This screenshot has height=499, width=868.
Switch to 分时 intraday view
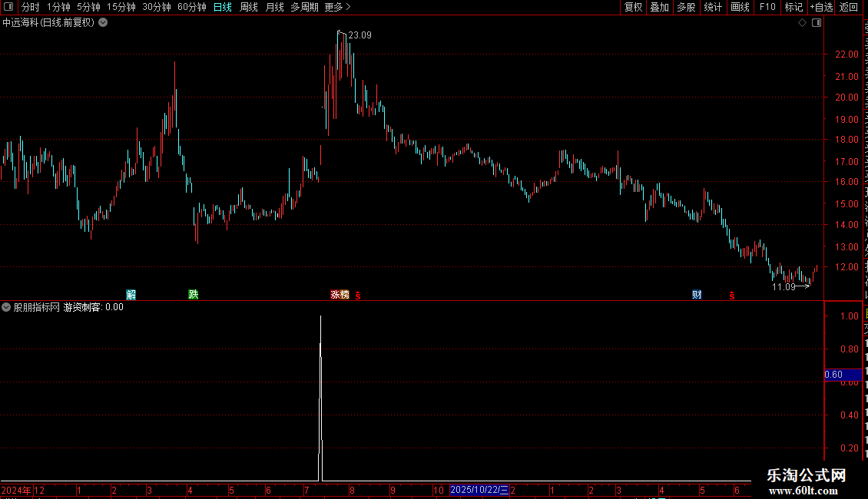coord(31,7)
